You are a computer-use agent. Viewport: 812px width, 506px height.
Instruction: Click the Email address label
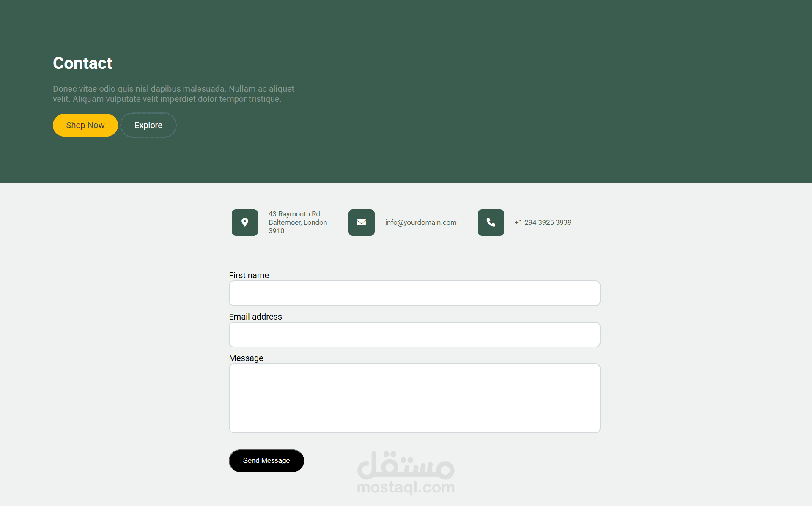pyautogui.click(x=255, y=317)
